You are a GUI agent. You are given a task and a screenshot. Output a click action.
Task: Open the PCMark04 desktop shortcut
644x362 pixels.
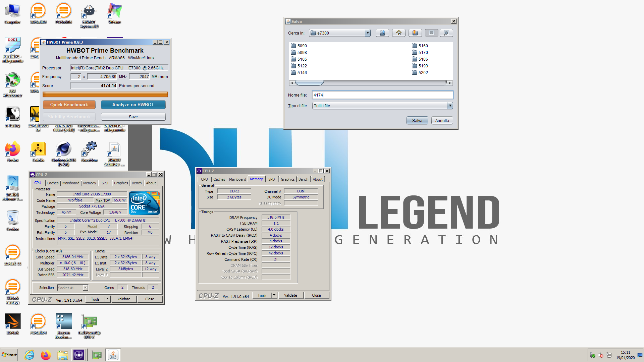click(x=38, y=324)
